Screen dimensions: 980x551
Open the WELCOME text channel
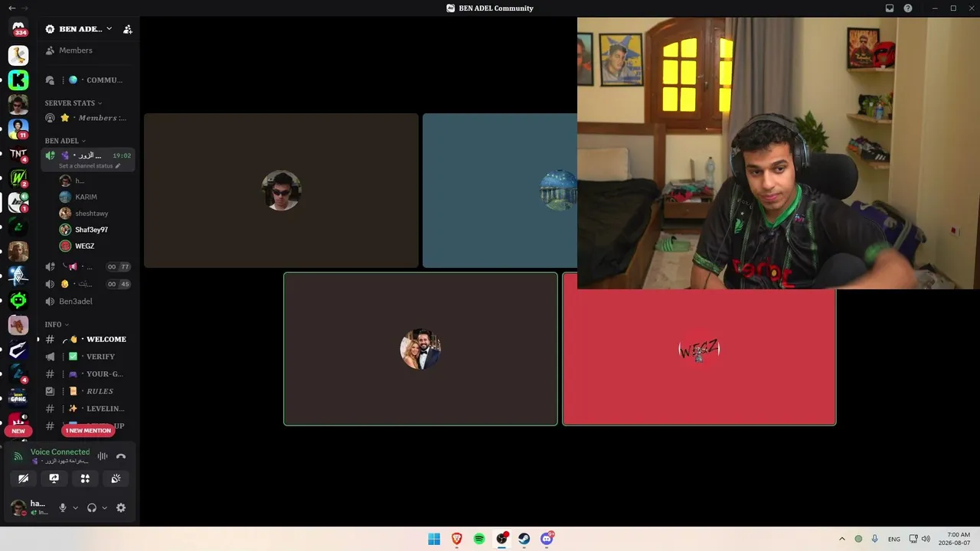click(x=88, y=339)
